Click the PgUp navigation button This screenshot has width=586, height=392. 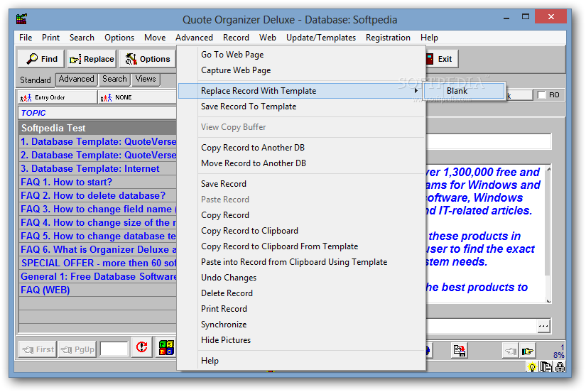point(77,350)
